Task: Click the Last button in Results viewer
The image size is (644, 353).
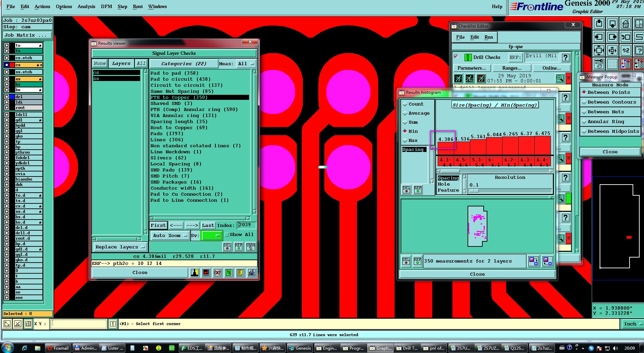Action: pyautogui.click(x=208, y=225)
